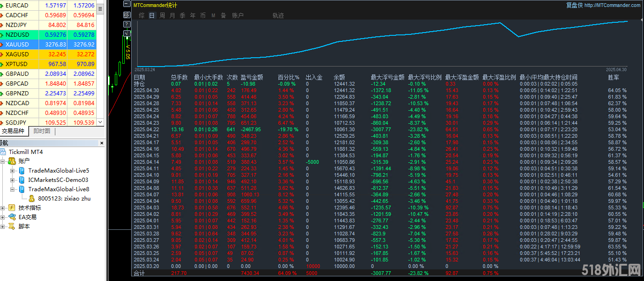This screenshot has height=281, width=644.
Task: Click the 账户 accounts group icon
Action: click(12, 161)
